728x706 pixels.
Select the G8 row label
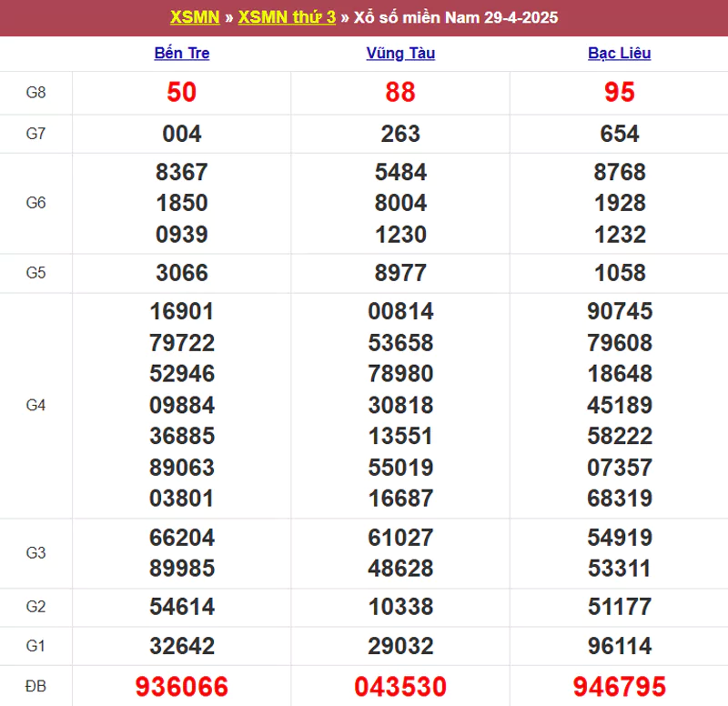pos(35,93)
